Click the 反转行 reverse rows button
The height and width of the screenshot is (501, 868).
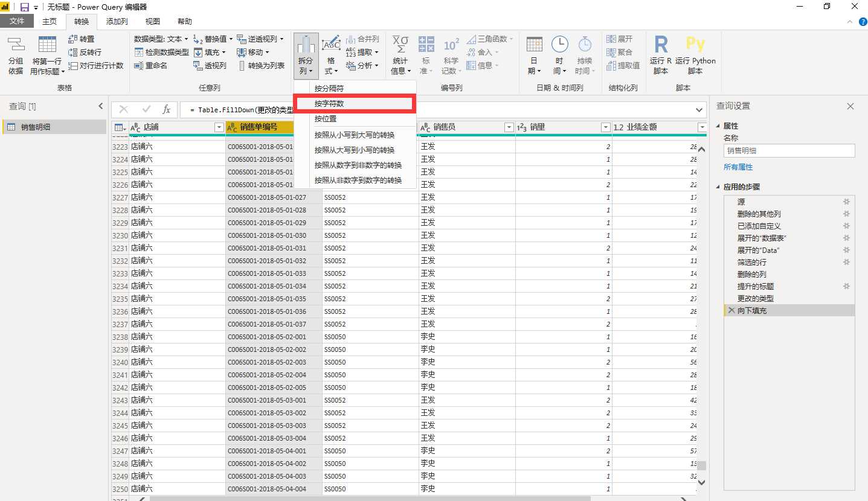pos(85,52)
